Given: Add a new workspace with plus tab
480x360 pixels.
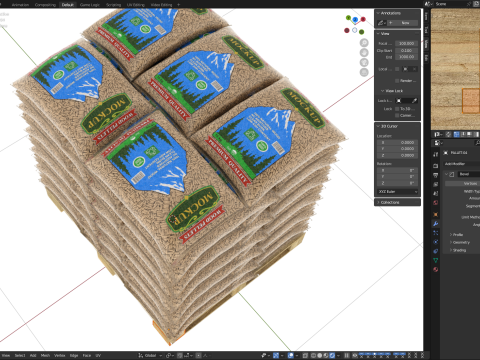Looking at the screenshot, I should click(x=178, y=5).
